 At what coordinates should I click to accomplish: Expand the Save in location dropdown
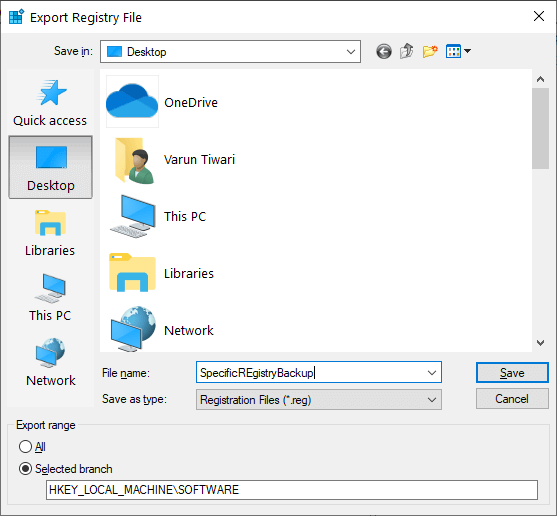(x=350, y=52)
